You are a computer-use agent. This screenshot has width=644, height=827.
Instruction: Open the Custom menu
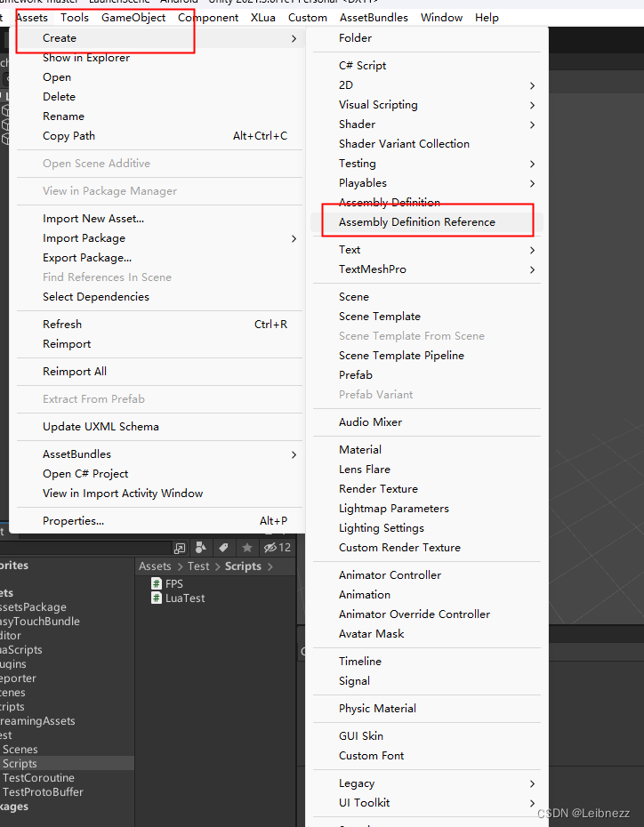point(308,18)
